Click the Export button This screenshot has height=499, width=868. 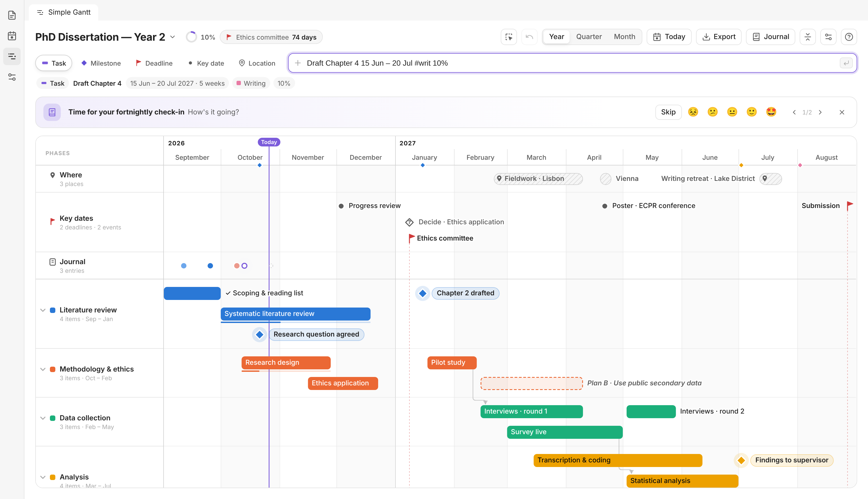click(719, 37)
